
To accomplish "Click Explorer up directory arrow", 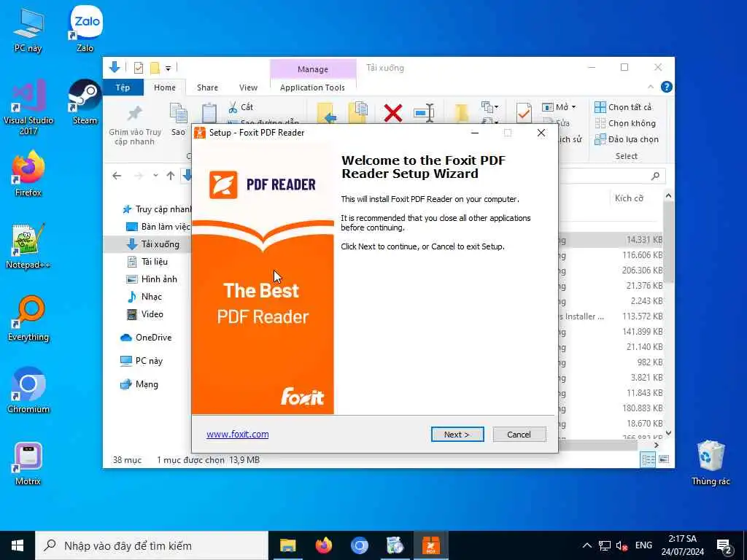I will pos(171,176).
